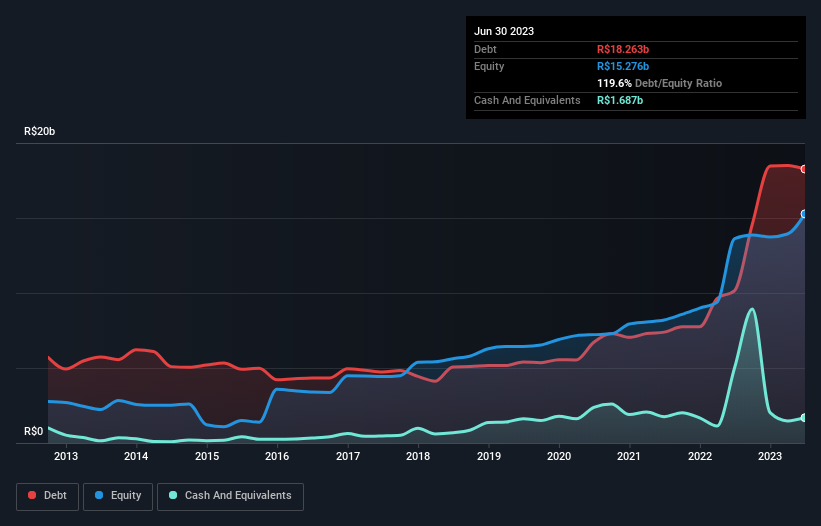Click the 2020 x-axis label
The image size is (821, 526).
pos(559,456)
